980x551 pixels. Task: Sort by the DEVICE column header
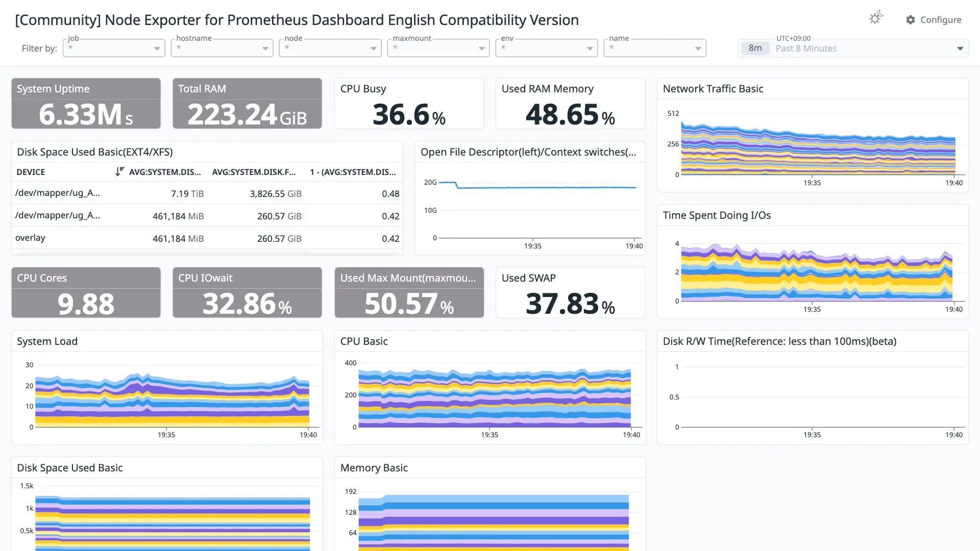coord(31,172)
